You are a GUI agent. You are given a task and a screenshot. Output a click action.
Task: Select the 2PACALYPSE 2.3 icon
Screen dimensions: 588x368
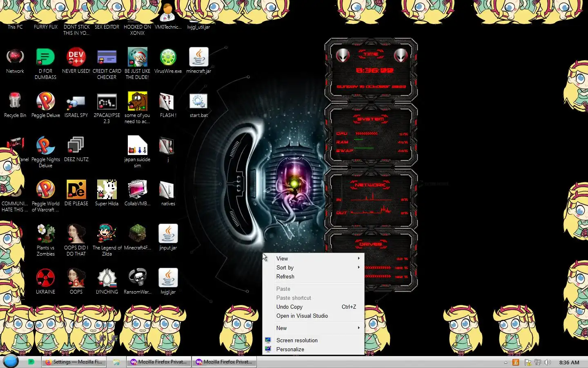107,108
